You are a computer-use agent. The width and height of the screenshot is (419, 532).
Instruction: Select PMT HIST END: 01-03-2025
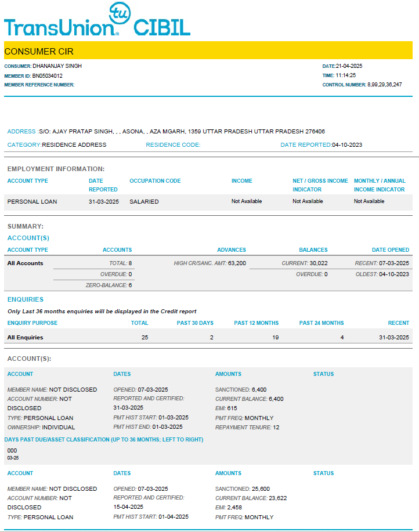[x=148, y=427]
